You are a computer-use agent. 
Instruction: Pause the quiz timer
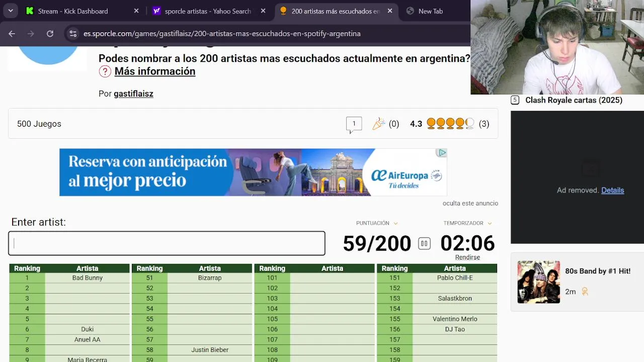[424, 244]
